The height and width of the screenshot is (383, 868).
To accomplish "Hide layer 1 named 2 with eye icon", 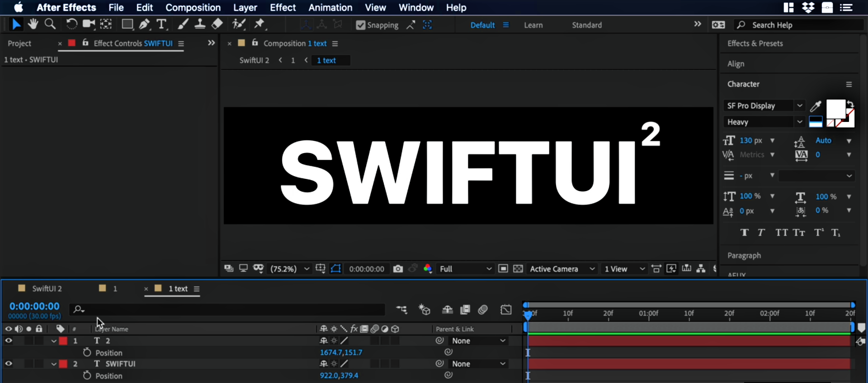I will coord(9,341).
